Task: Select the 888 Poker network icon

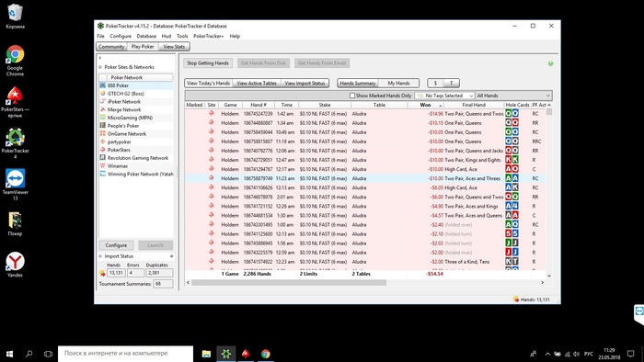Action: point(103,85)
